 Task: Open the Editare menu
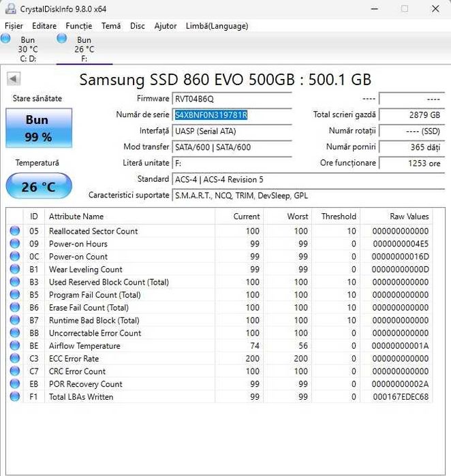click(x=44, y=26)
